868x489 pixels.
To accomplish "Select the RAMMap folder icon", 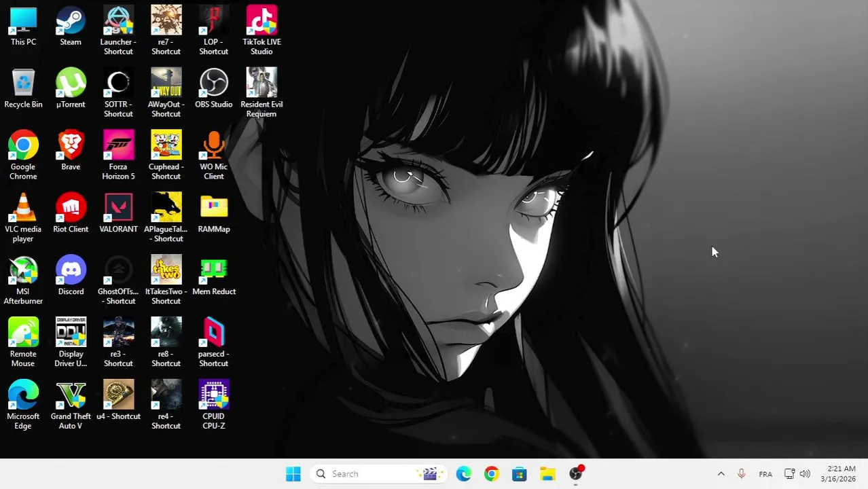I will [x=213, y=214].
